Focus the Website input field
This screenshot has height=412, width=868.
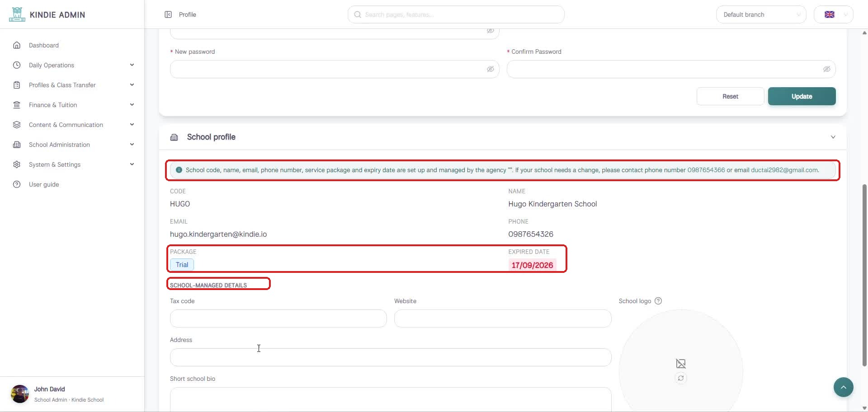(x=503, y=318)
